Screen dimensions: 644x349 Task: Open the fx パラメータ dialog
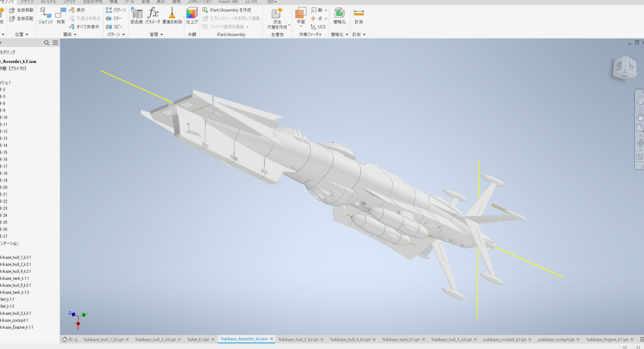(x=153, y=16)
